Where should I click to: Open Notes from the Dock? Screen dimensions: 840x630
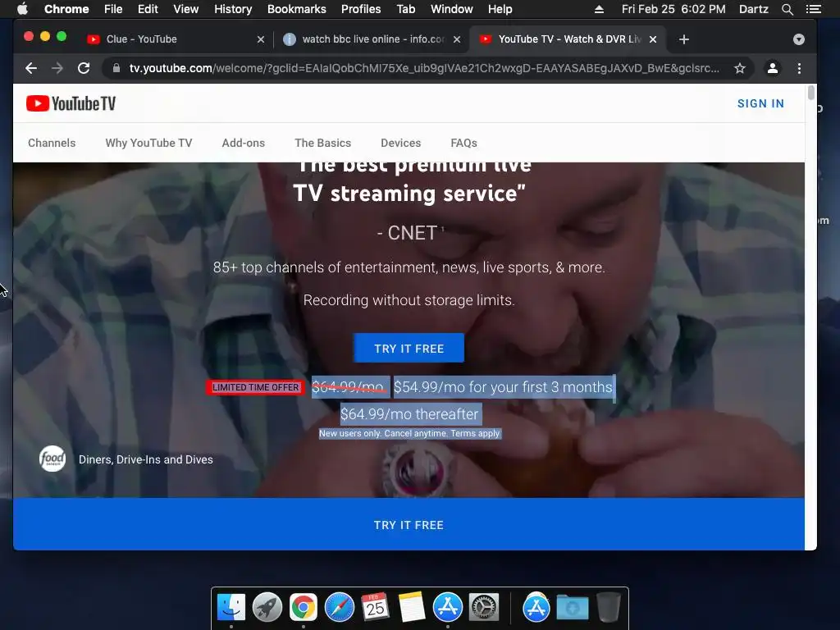[412, 608]
